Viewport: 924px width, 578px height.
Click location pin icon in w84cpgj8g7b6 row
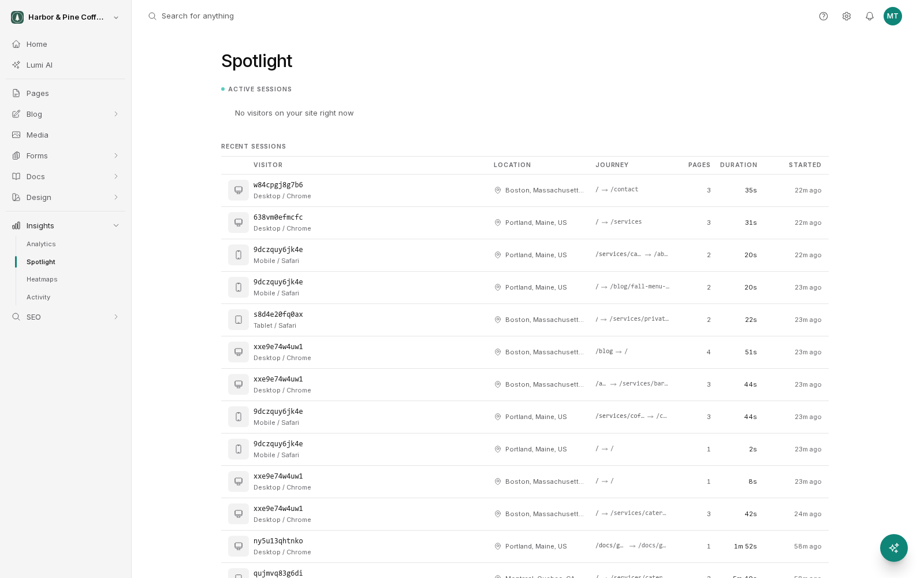[498, 190]
